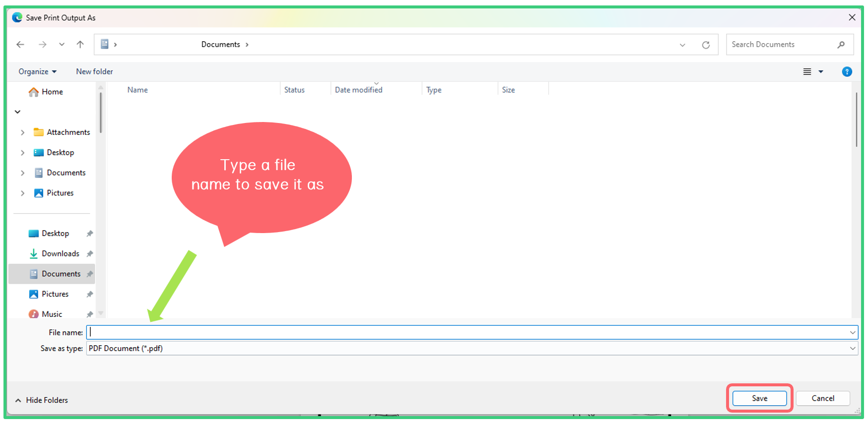Open the help question mark icon
Viewport: 868px width, 426px height.
847,72
